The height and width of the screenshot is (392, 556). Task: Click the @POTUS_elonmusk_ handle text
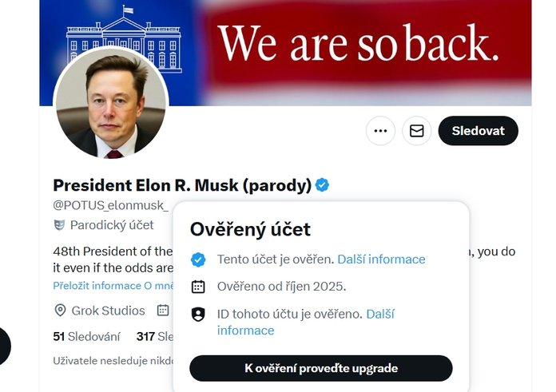pos(110,206)
